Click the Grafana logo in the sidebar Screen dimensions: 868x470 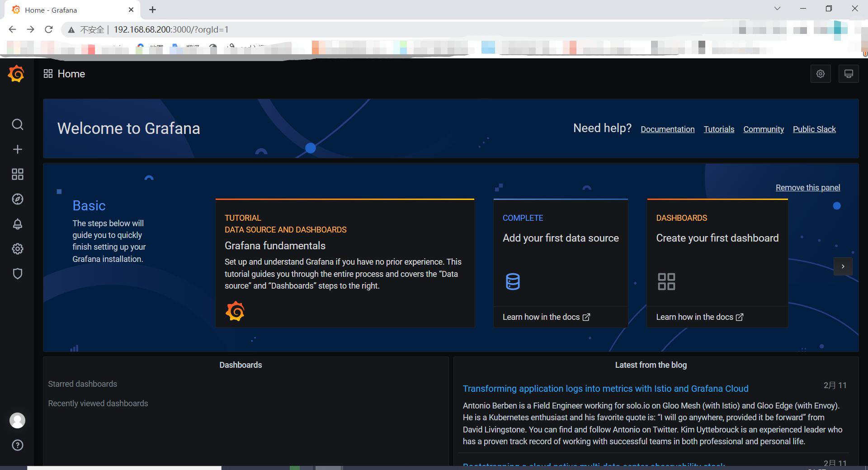16,74
